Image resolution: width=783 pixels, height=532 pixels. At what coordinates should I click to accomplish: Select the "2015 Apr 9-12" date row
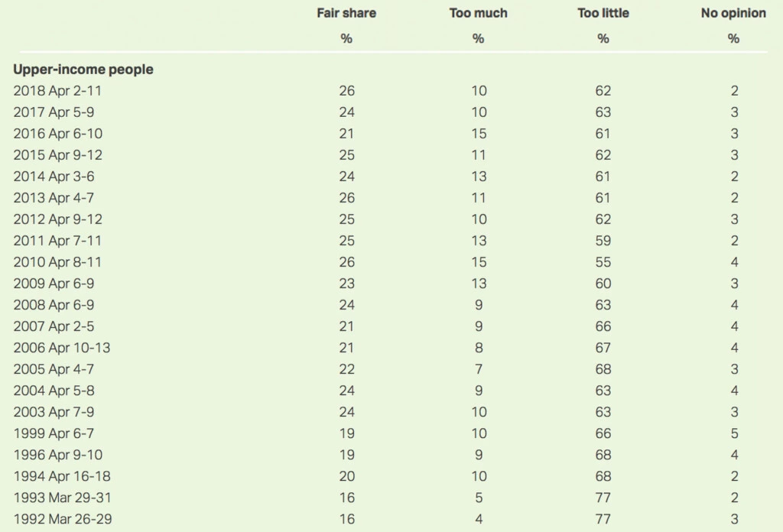58,155
